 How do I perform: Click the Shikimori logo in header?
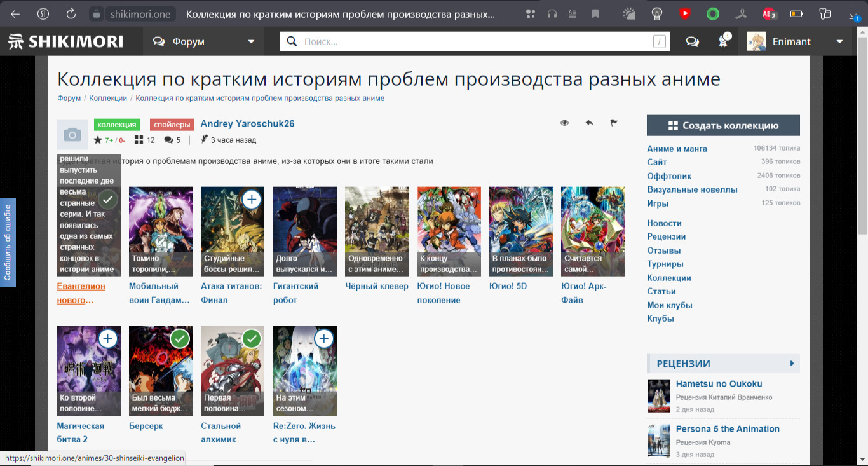coord(65,41)
